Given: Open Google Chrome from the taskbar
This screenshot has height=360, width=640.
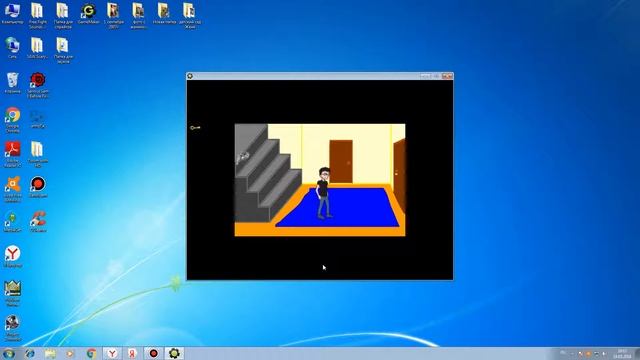Looking at the screenshot, I should [x=91, y=353].
